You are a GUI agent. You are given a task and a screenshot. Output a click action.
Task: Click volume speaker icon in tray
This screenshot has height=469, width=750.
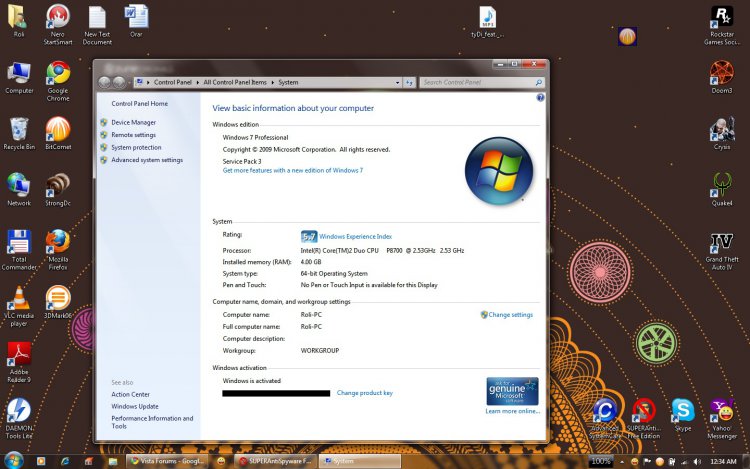click(x=698, y=461)
